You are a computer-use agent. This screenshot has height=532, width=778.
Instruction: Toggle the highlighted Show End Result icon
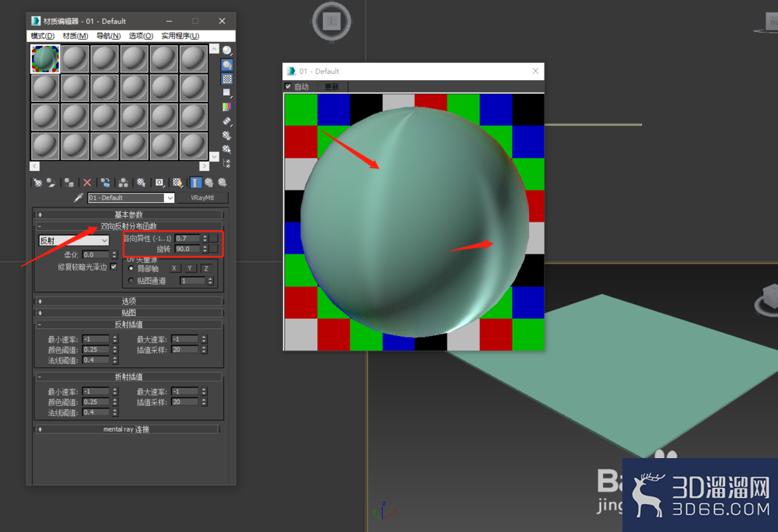[x=196, y=183]
